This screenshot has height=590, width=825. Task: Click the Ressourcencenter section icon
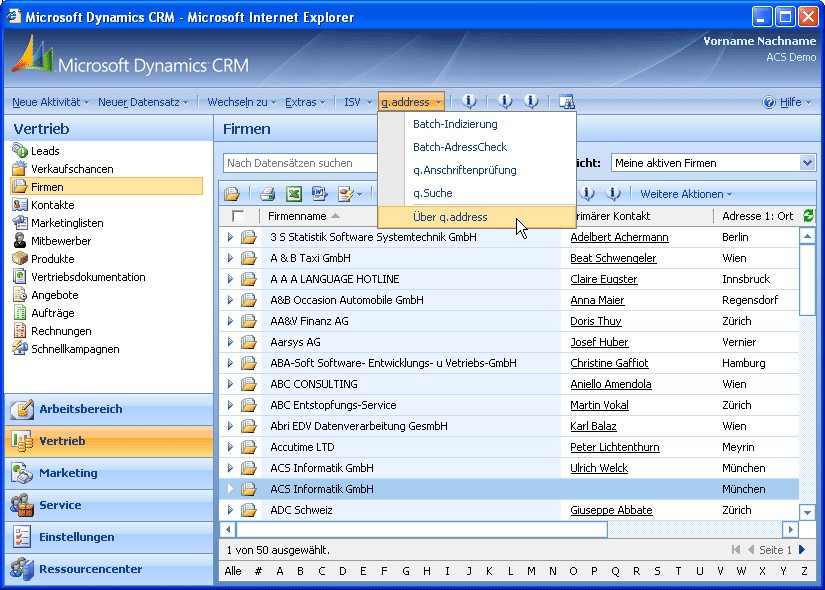[22, 569]
